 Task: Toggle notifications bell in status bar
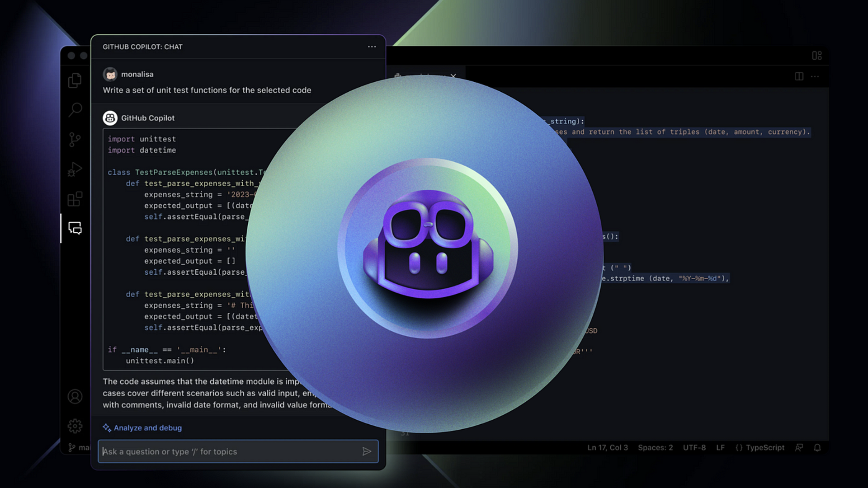[x=817, y=448]
